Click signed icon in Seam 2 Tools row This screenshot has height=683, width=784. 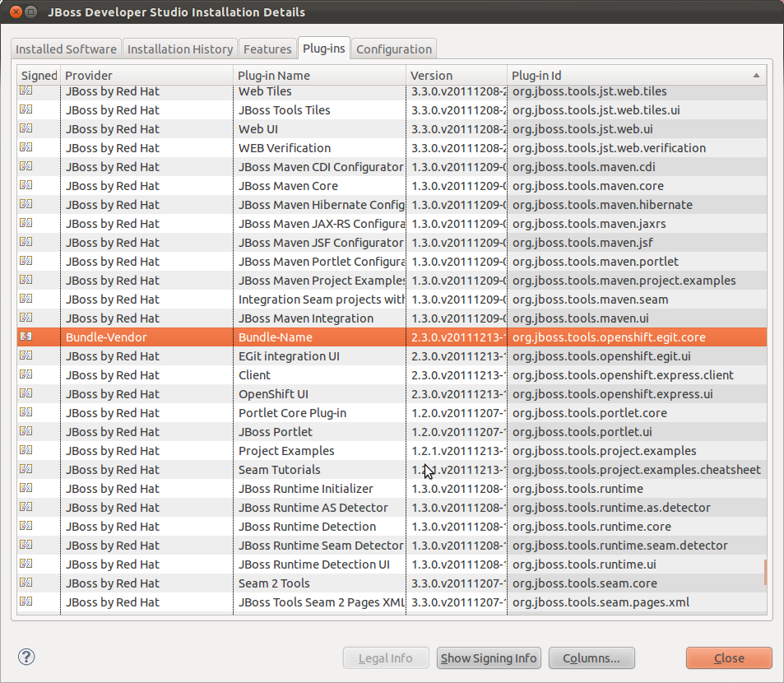[x=26, y=583]
